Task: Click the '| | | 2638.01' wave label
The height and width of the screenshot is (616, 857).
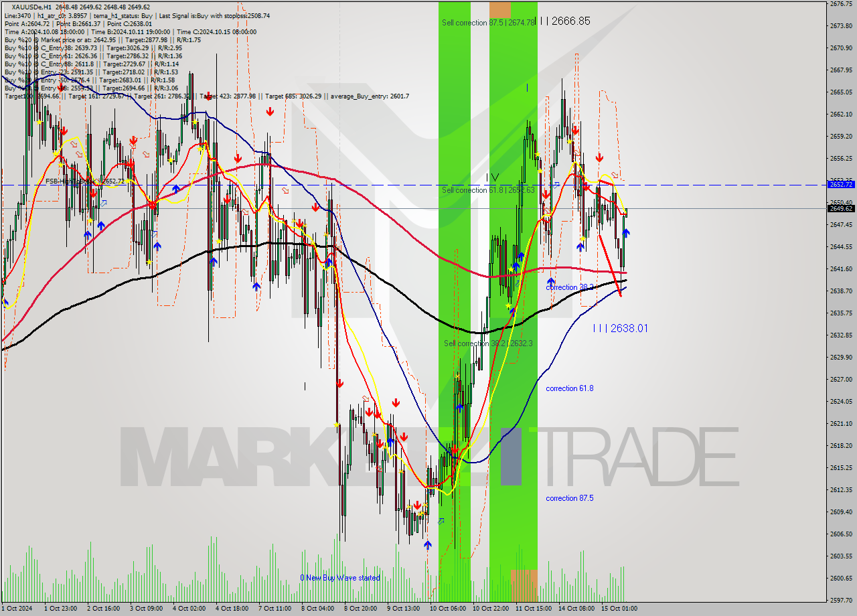Action: (621, 328)
